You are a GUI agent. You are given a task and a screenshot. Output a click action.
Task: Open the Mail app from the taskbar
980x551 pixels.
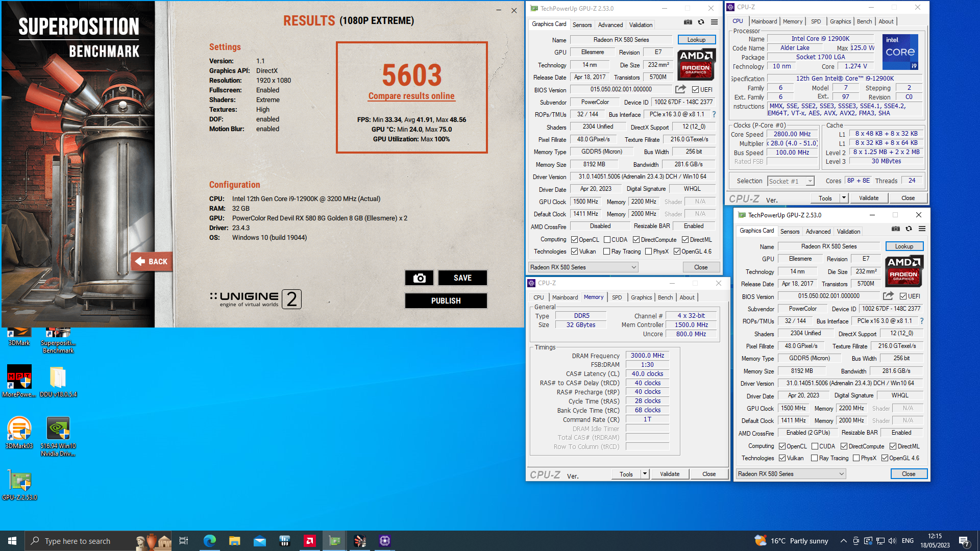259,541
